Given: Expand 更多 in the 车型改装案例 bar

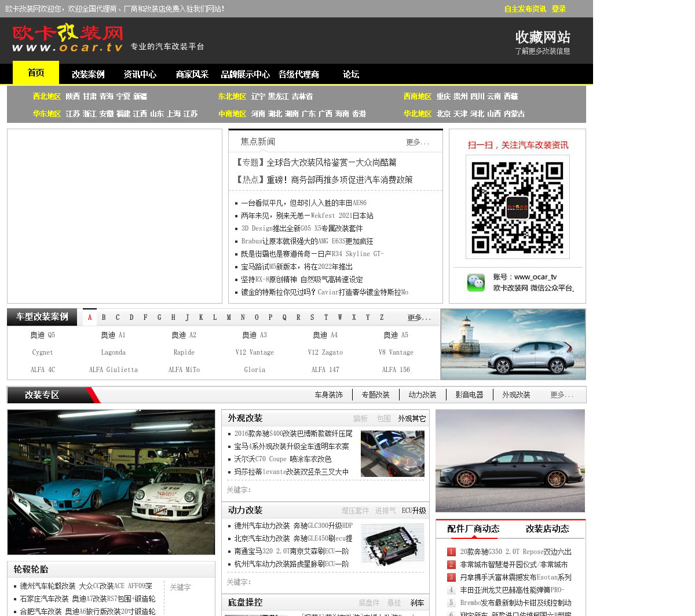Looking at the screenshot, I should 419,318.
